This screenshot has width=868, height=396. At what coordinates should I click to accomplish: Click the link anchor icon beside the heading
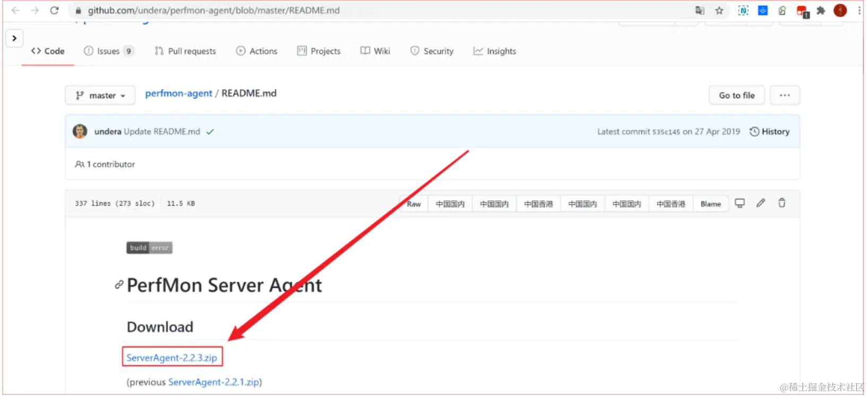119,285
